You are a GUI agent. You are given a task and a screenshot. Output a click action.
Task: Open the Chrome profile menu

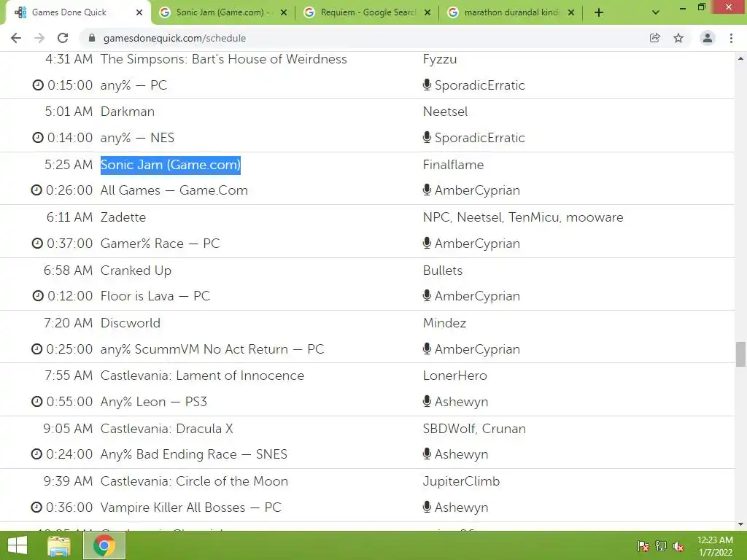708,38
